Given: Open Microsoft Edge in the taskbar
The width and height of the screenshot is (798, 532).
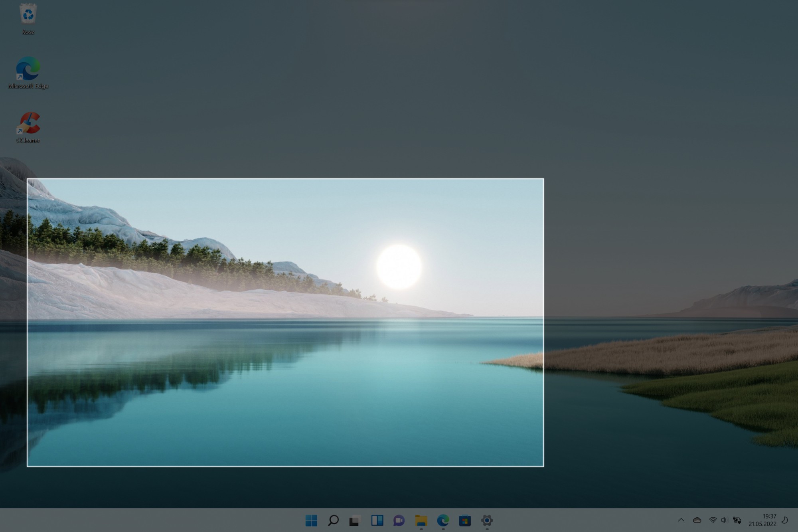Looking at the screenshot, I should click(x=443, y=520).
